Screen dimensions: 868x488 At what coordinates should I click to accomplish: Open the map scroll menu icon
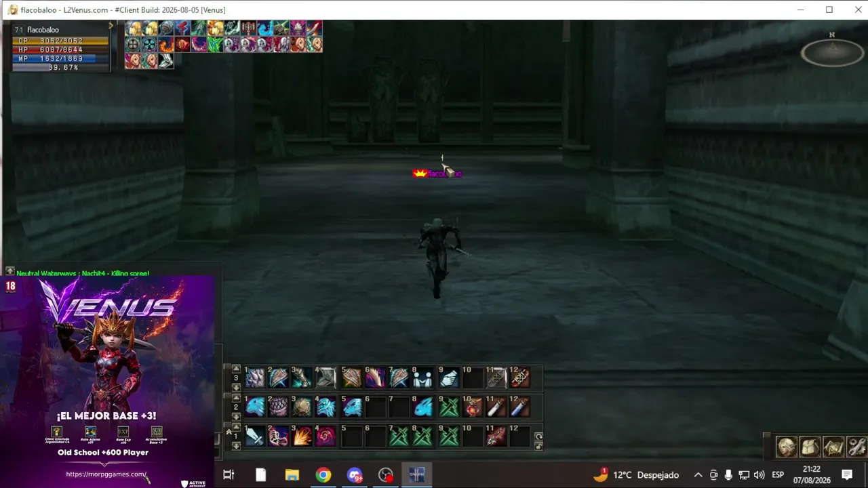pos(833,447)
